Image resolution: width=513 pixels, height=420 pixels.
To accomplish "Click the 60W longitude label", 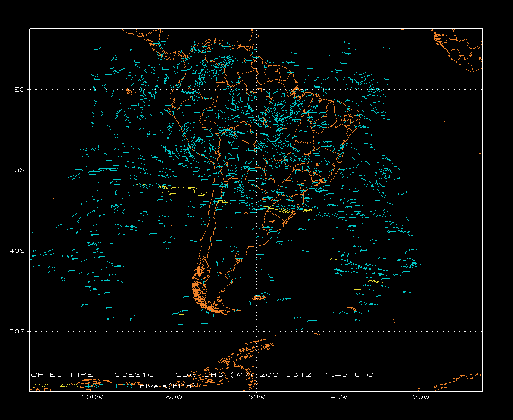I will [257, 397].
